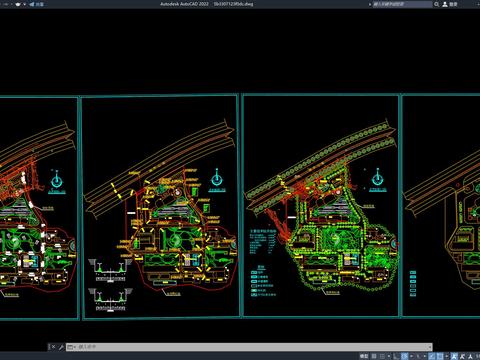Image resolution: width=480 pixels, height=360 pixels.
Task: Toggle the highlighted object snap button
Action: click(x=440, y=356)
